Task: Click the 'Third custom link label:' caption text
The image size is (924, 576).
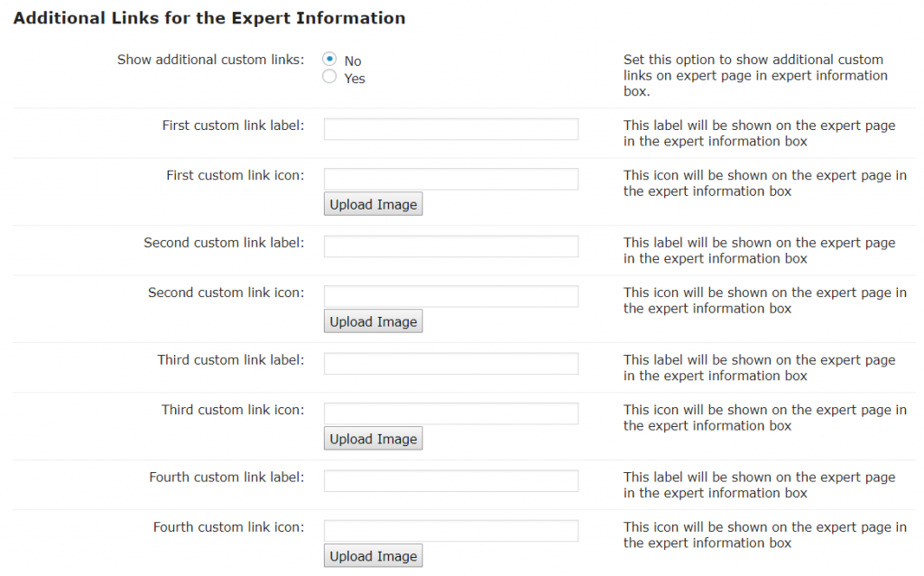Action: click(230, 360)
